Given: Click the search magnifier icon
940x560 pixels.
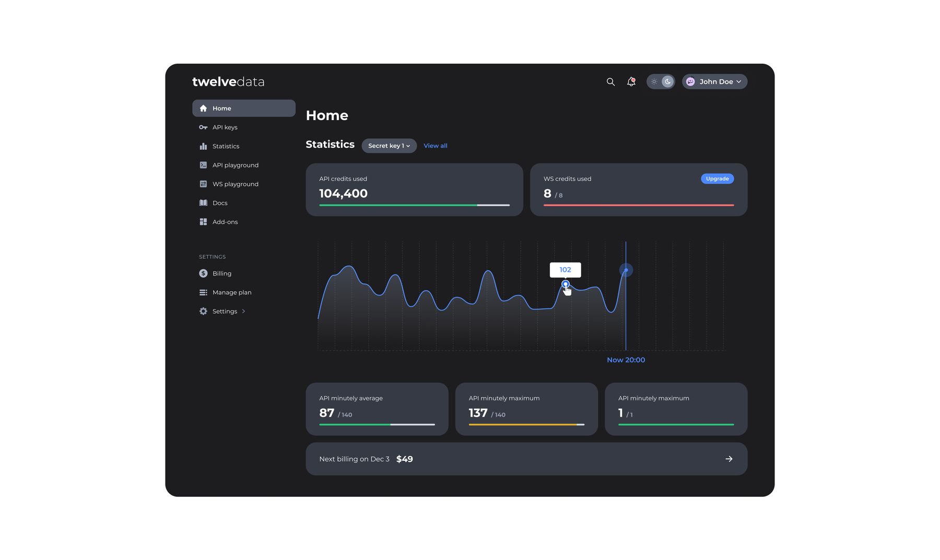Looking at the screenshot, I should pos(610,82).
